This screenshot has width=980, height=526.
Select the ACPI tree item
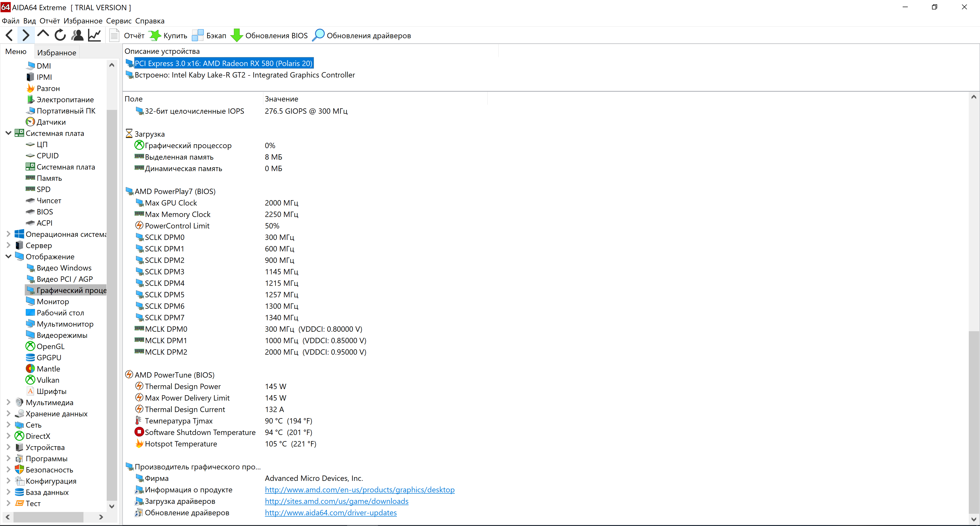[40, 223]
